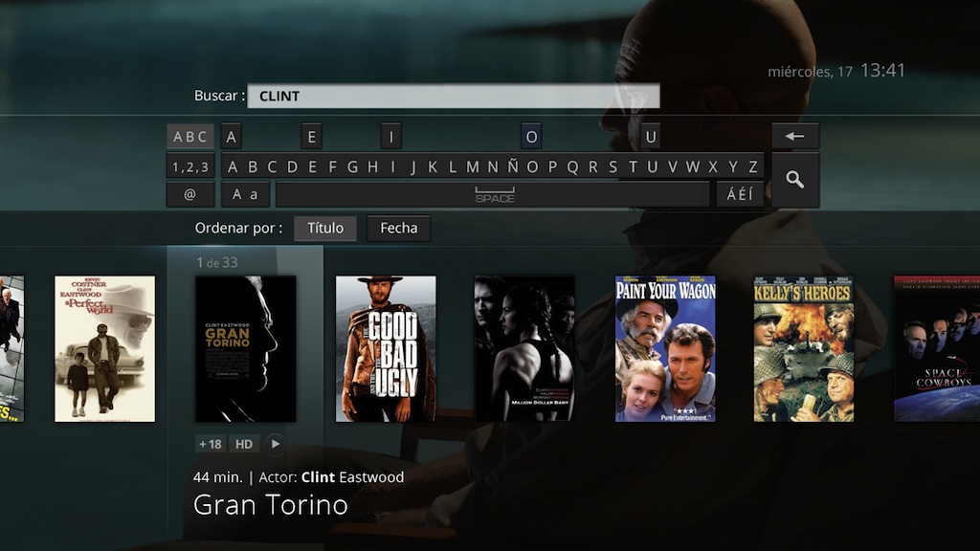Play Gran Torino with the play icon
Screen dimensions: 980x551
(x=275, y=444)
